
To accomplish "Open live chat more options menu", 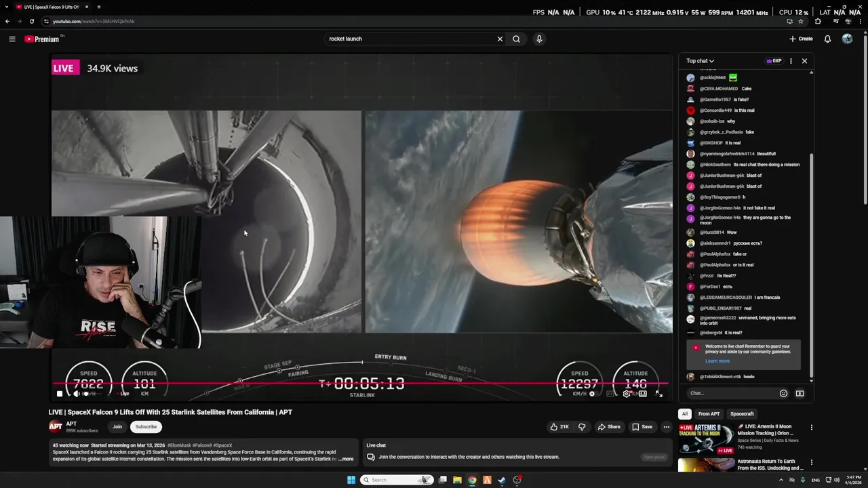I will tap(791, 61).
